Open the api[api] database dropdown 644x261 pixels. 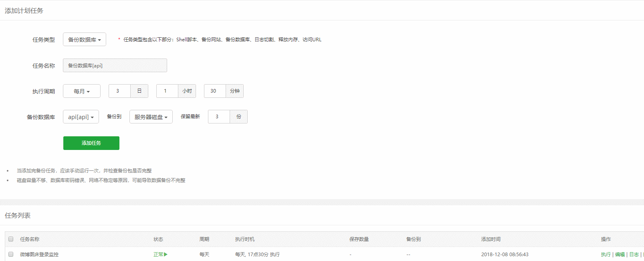coord(81,117)
